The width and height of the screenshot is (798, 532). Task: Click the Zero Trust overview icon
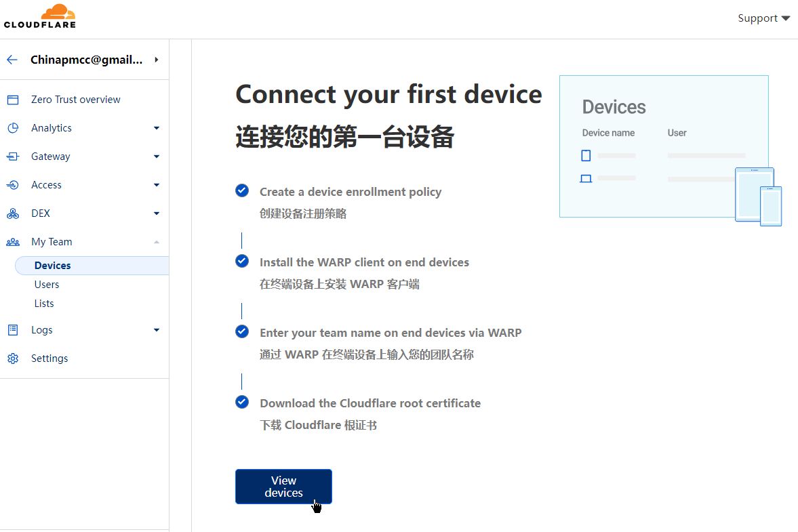click(13, 100)
